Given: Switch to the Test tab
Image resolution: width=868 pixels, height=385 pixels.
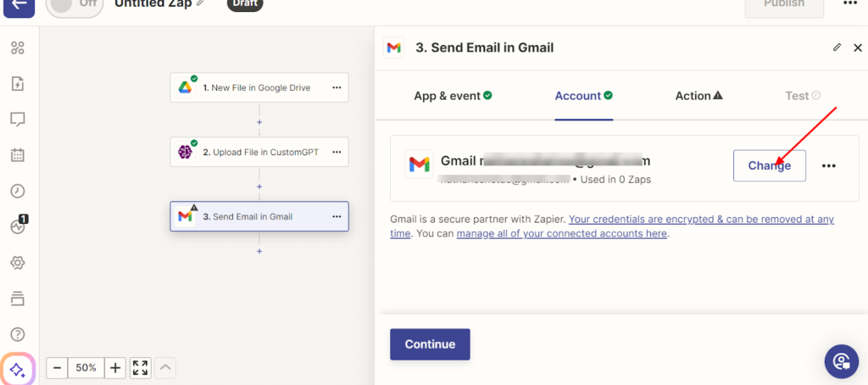Looking at the screenshot, I should click(802, 96).
